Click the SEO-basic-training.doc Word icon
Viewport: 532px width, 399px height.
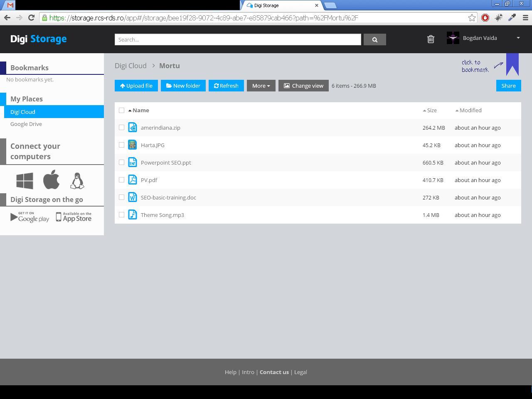click(x=133, y=197)
